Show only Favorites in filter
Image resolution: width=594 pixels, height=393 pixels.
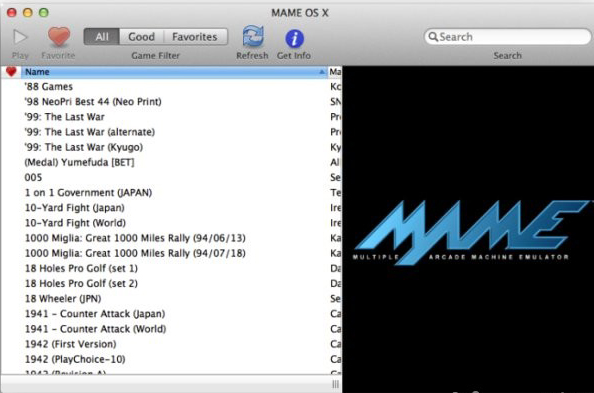pyautogui.click(x=195, y=37)
